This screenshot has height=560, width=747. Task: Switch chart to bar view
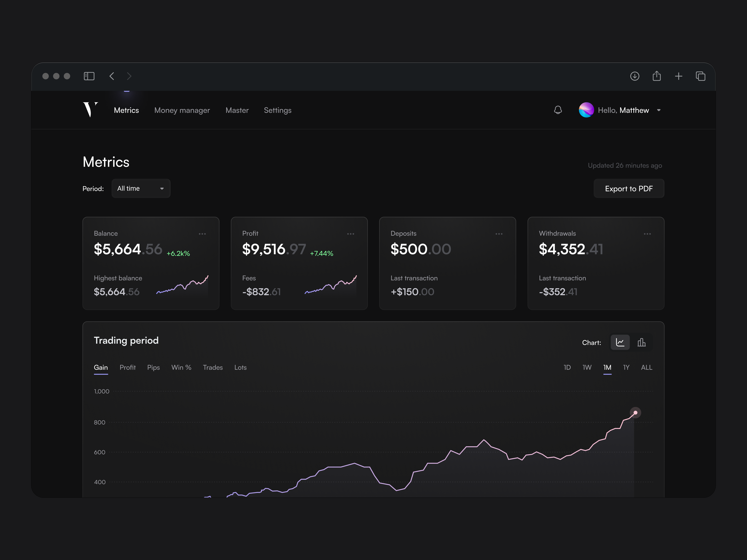pos(641,342)
